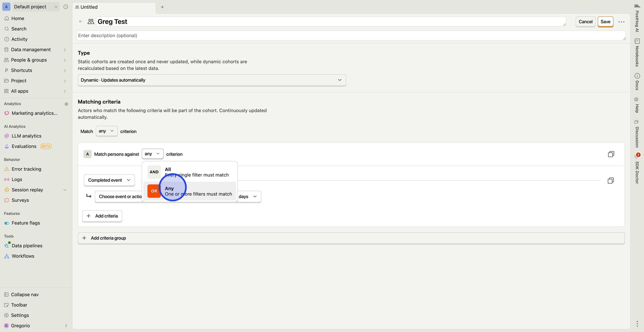The width and height of the screenshot is (644, 332).
Task: Save the cohort
Action: pyautogui.click(x=605, y=22)
